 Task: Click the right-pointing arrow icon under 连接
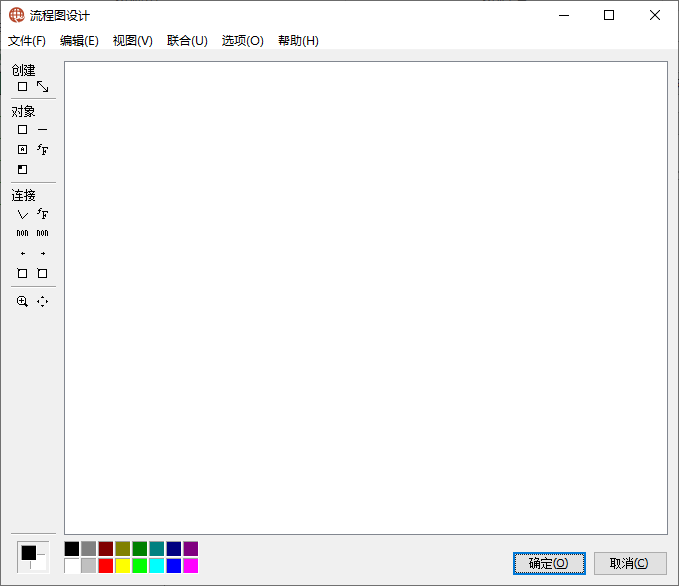tap(42, 253)
